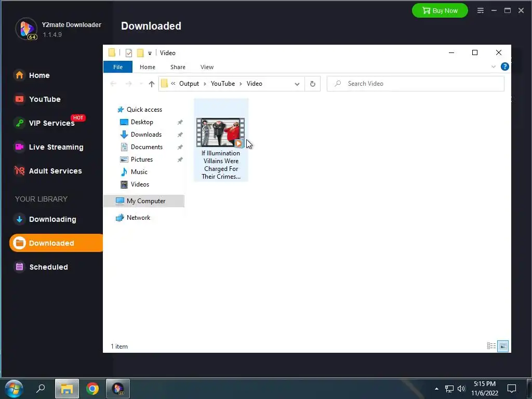This screenshot has width=532, height=399.
Task: Open the address bar history dropdown
Action: pos(297,84)
